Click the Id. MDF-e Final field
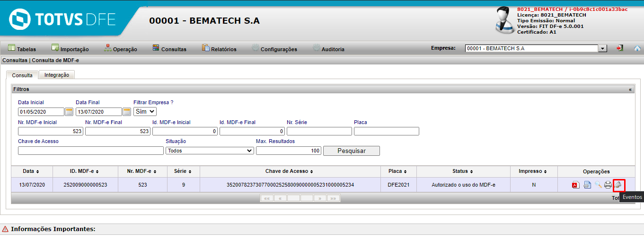 click(252, 131)
